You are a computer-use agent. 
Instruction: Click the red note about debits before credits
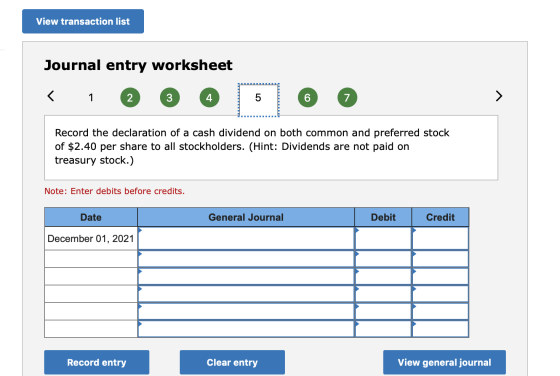[x=114, y=191]
